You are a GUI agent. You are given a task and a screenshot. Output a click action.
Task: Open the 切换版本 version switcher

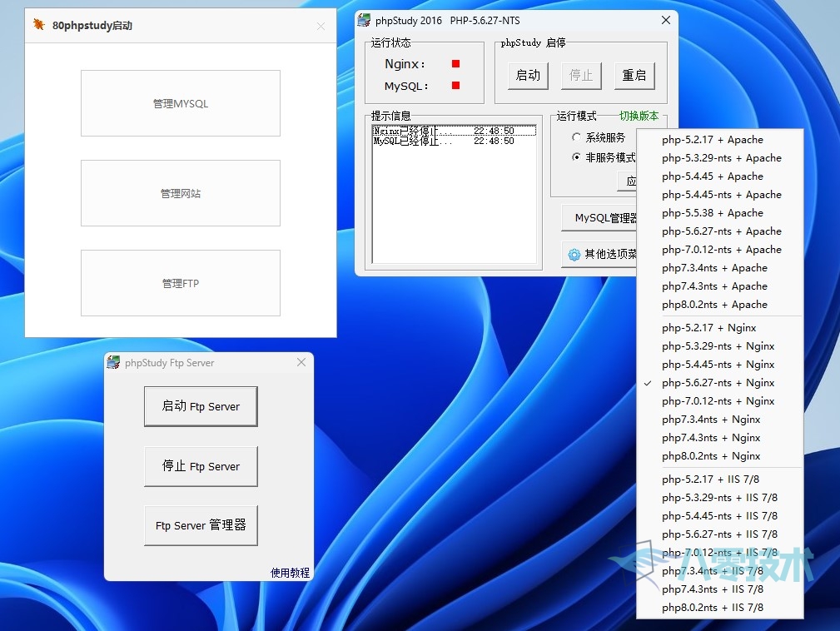tap(639, 116)
